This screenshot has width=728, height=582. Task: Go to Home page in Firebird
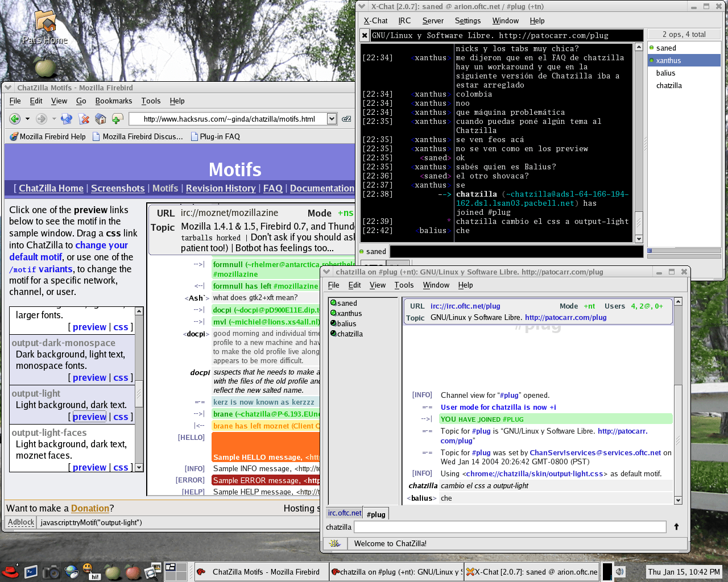pyautogui.click(x=101, y=119)
